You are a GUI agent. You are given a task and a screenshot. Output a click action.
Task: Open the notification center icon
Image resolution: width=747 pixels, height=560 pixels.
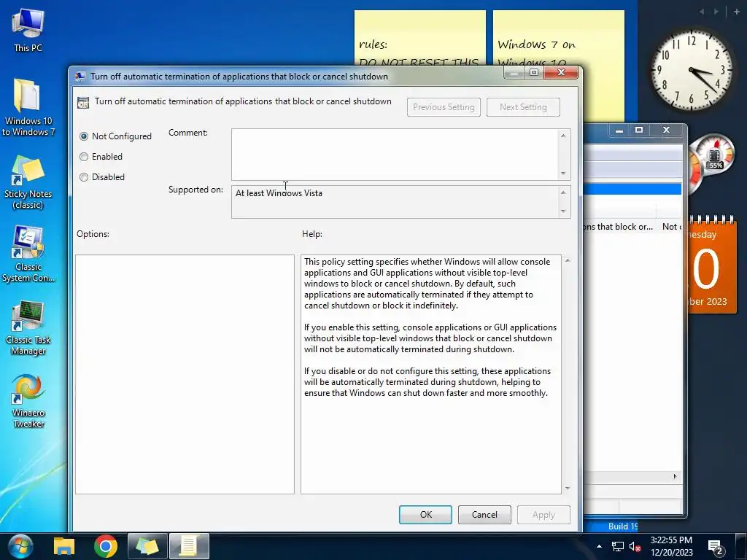tap(716, 547)
